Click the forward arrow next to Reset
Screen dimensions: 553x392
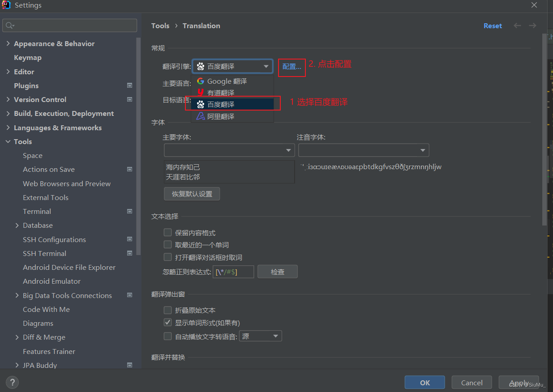coord(532,26)
